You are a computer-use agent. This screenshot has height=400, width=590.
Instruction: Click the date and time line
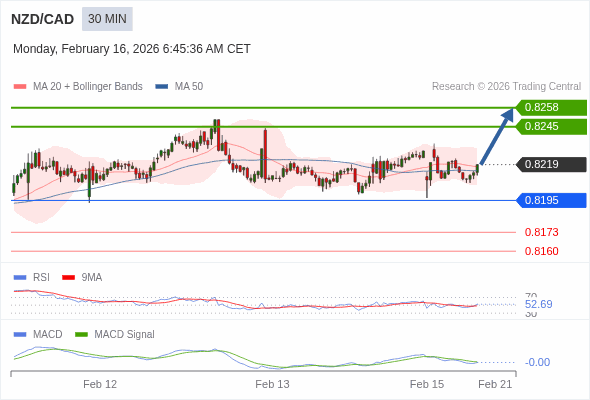[132, 49]
